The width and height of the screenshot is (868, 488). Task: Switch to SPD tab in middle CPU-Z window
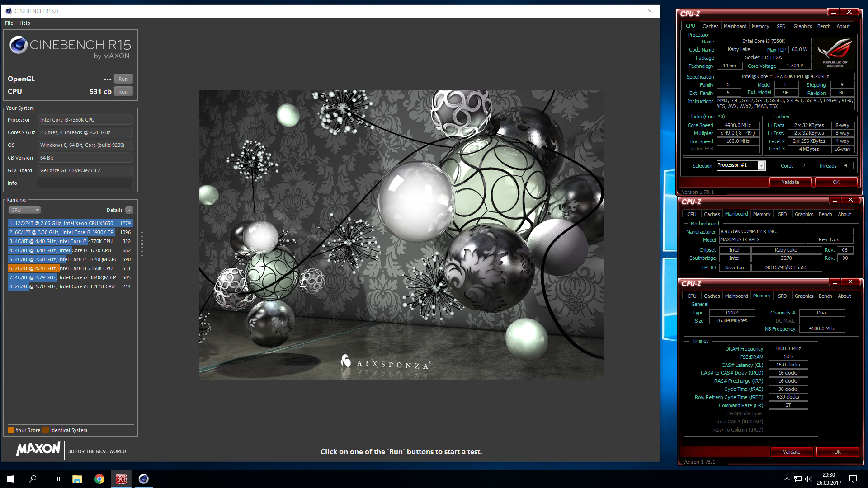click(x=783, y=214)
